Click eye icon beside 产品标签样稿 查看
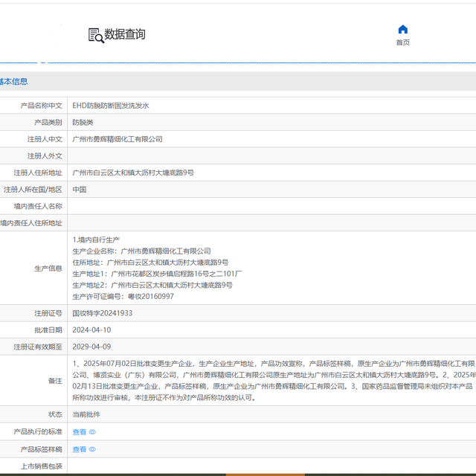The width and height of the screenshot is (476, 476). click(x=92, y=449)
